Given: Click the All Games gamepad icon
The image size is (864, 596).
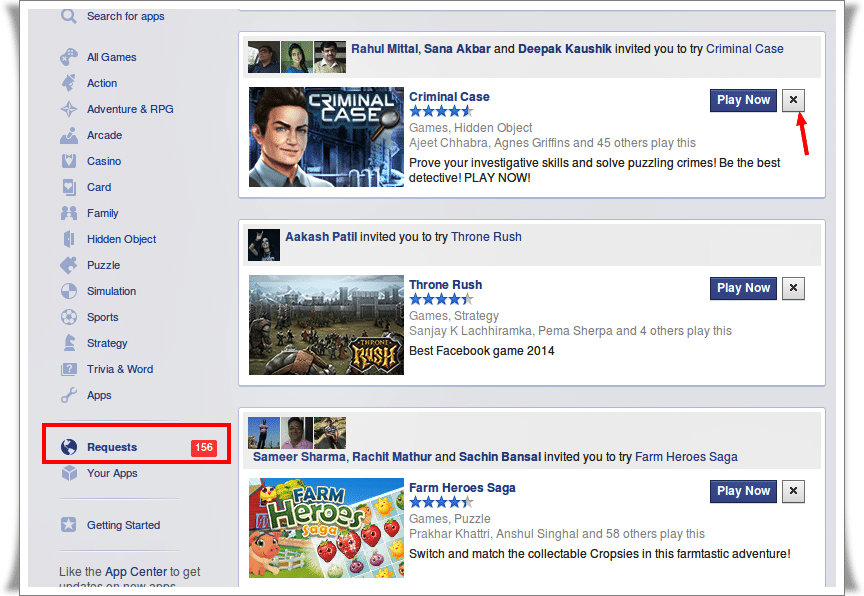Looking at the screenshot, I should pyautogui.click(x=69, y=57).
